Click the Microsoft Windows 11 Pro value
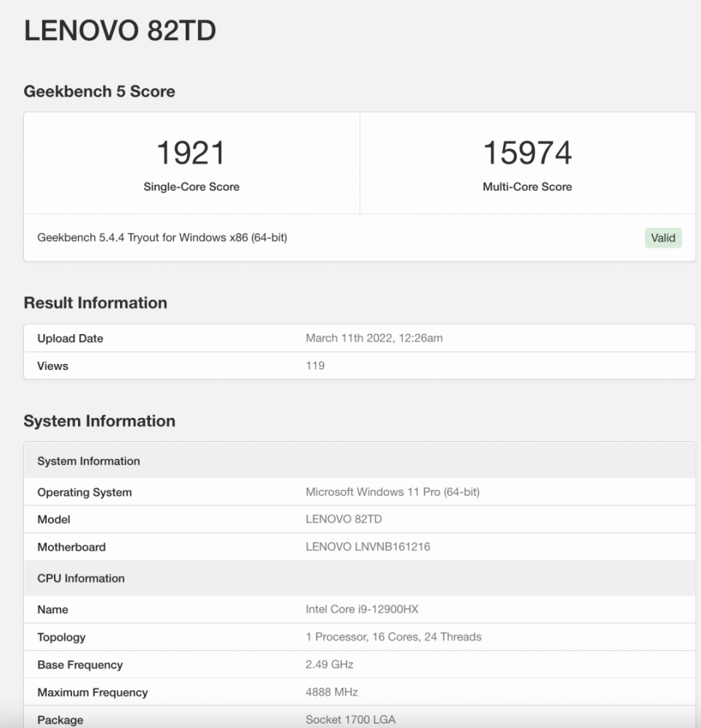This screenshot has width=701, height=728. [392, 492]
